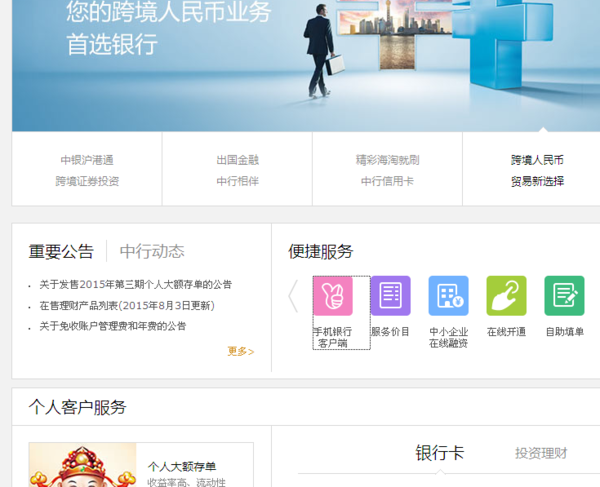Click the left arrow of 便捷服务 carousel
The height and width of the screenshot is (487, 600).
pyautogui.click(x=293, y=296)
